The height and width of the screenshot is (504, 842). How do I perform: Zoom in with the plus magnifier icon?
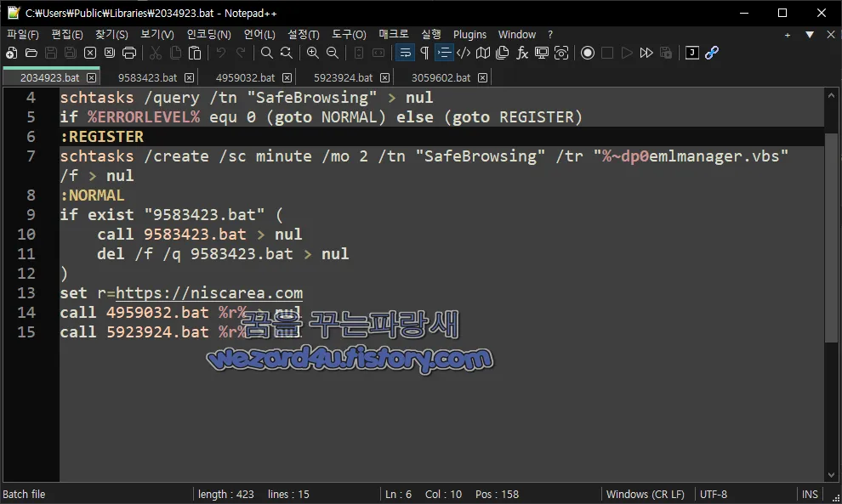coord(312,53)
